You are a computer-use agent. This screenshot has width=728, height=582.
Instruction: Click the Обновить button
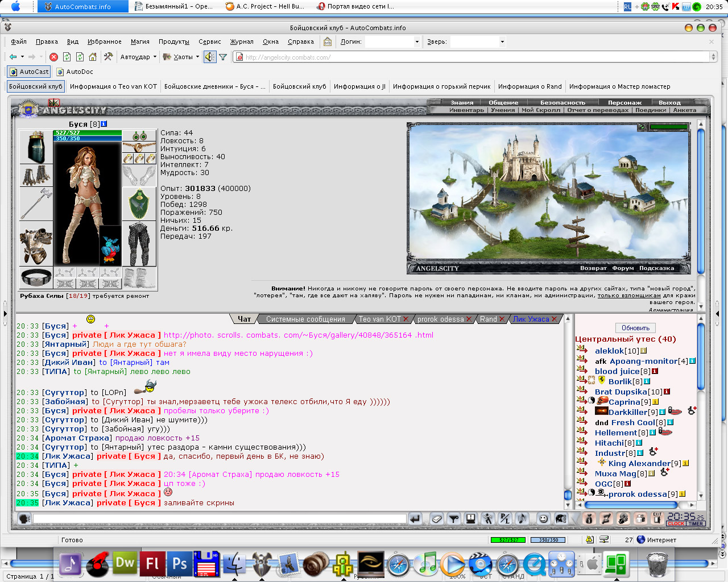[635, 328]
